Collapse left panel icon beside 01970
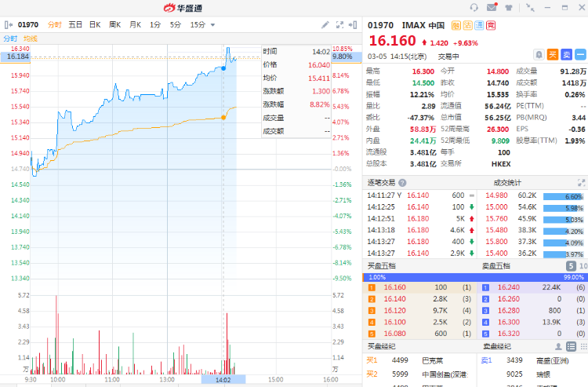588x387 pixels. tap(9, 25)
